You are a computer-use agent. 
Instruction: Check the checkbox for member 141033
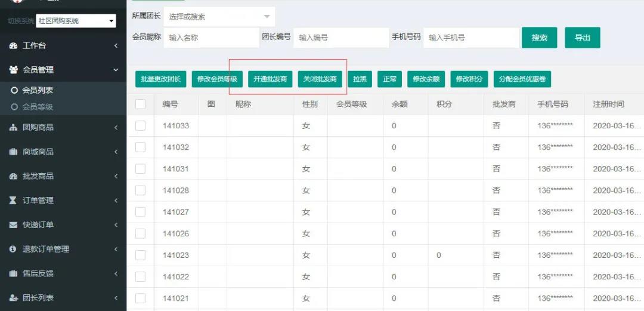click(x=141, y=126)
